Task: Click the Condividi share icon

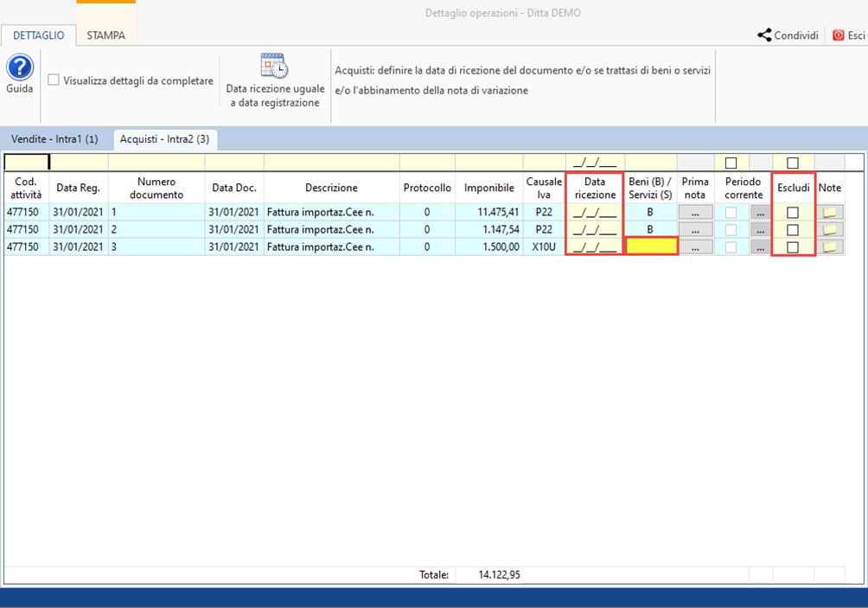Action: click(764, 35)
